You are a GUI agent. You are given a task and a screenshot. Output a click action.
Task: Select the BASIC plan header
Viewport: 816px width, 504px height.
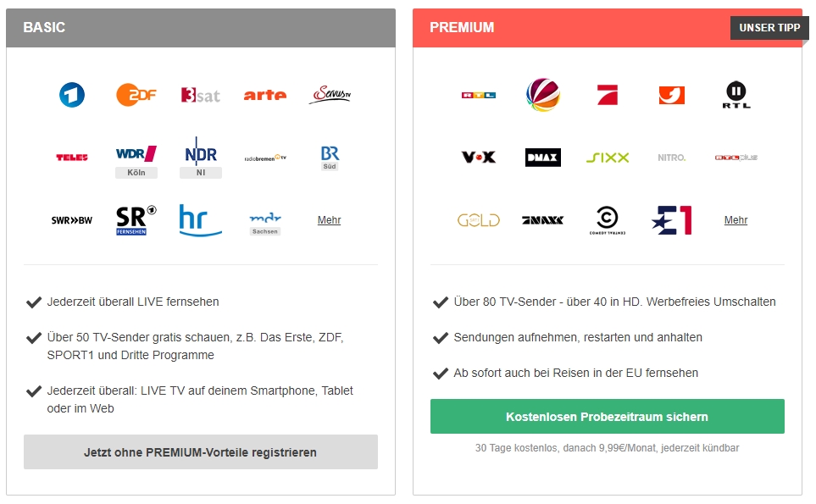coord(200,28)
